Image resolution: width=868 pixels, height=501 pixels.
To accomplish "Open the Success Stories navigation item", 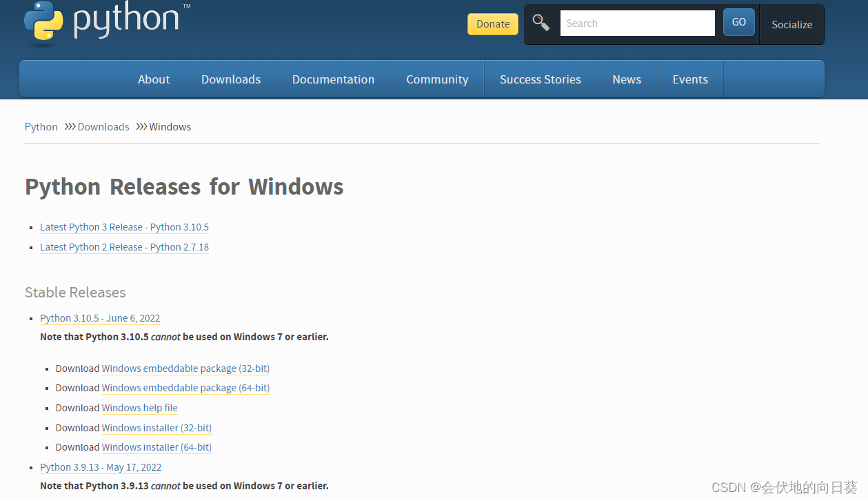I will pos(541,79).
